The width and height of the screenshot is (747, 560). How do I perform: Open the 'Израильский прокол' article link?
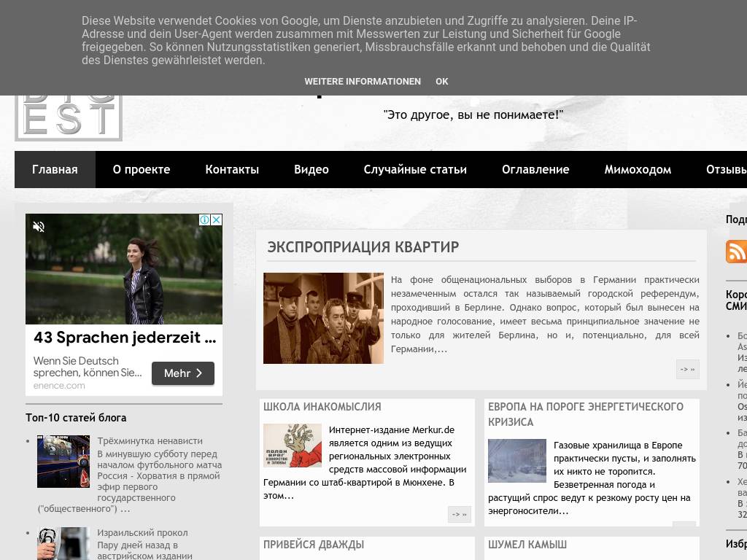[x=142, y=533]
